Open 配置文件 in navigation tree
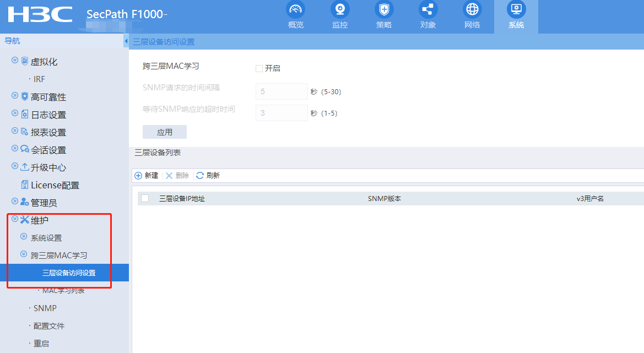Viewport: 644px width, 353px height. [49, 326]
